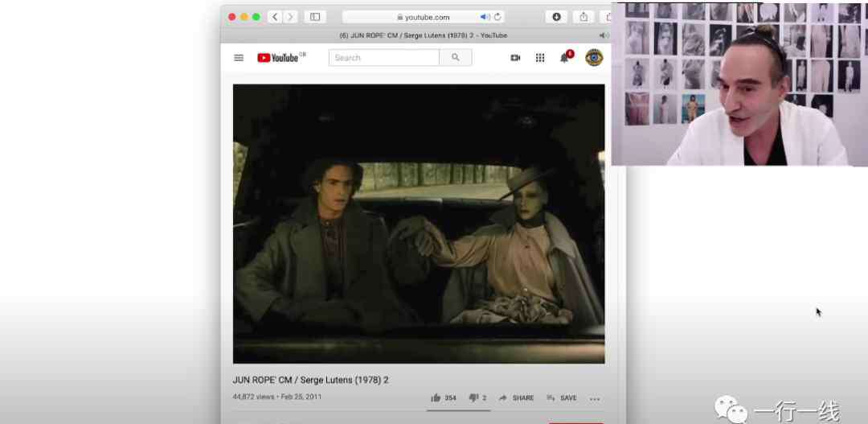Screen dimensions: 868x424
Task: Click the 44,872 views text
Action: [x=253, y=397]
